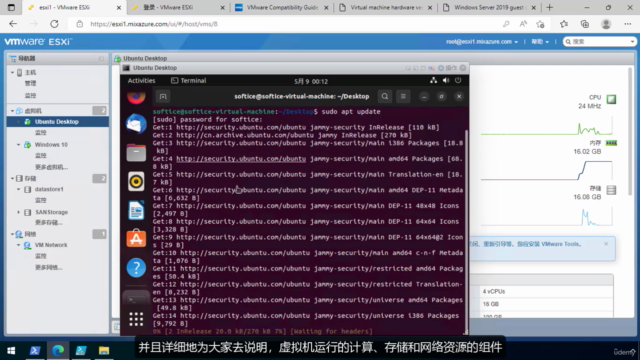Switch to VMware Compatibility Guide tab
640x360 pixels.
pos(282,8)
